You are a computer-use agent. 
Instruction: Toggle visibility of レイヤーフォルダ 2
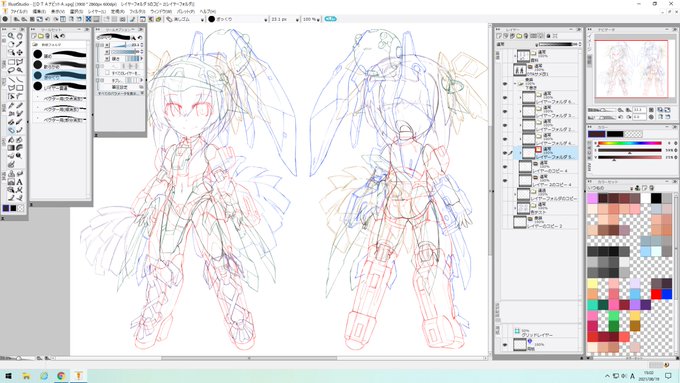pos(505,125)
